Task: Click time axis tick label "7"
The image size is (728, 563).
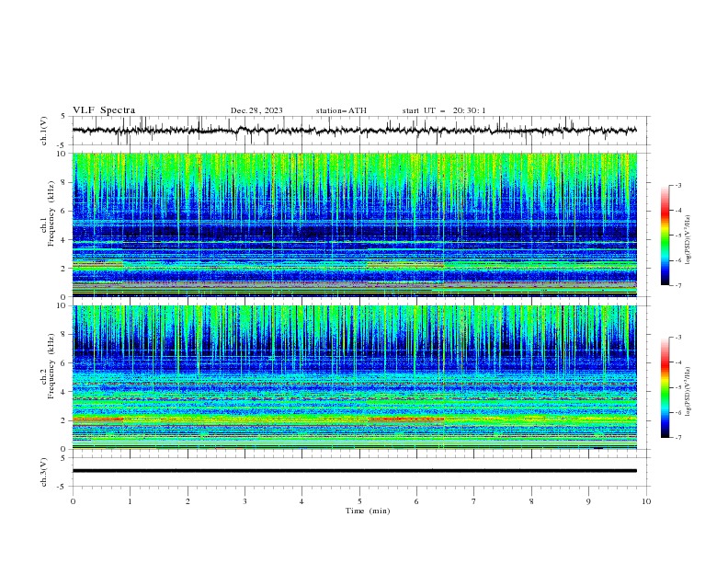Action: click(x=474, y=501)
